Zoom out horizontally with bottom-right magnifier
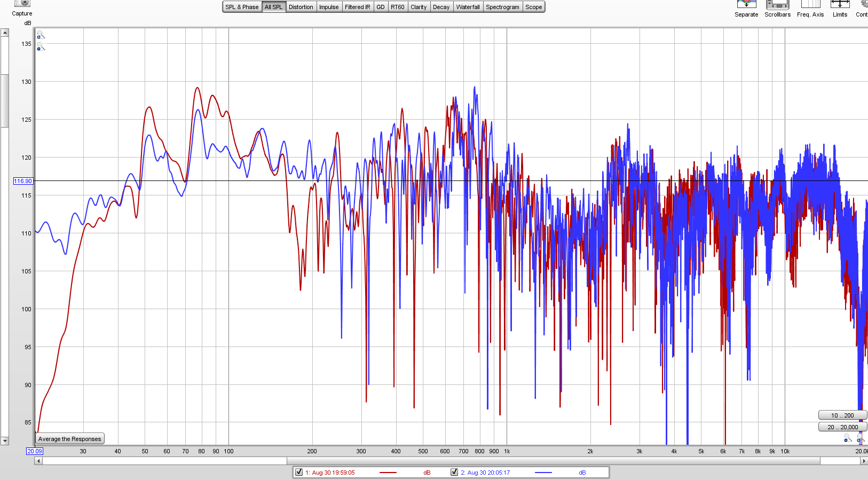The height and width of the screenshot is (480, 868). (847, 438)
